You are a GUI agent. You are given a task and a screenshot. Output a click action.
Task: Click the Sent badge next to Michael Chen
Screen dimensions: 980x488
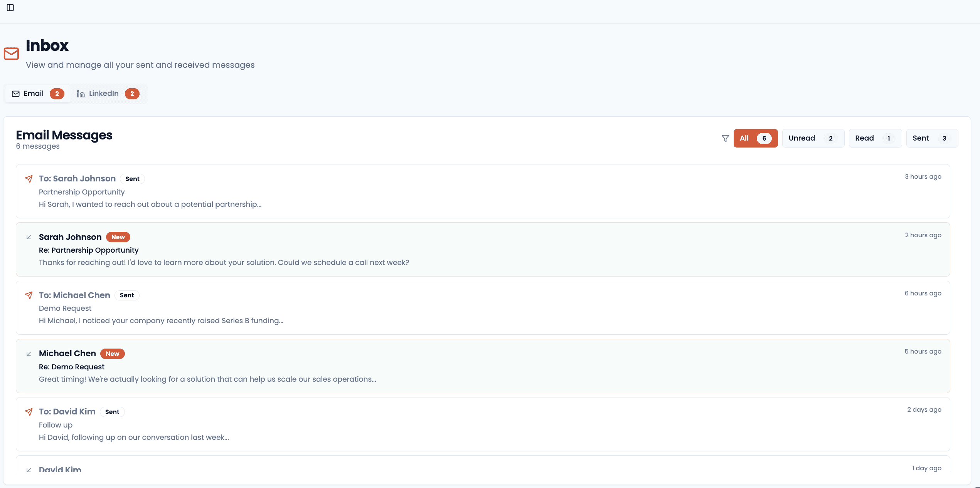(127, 295)
